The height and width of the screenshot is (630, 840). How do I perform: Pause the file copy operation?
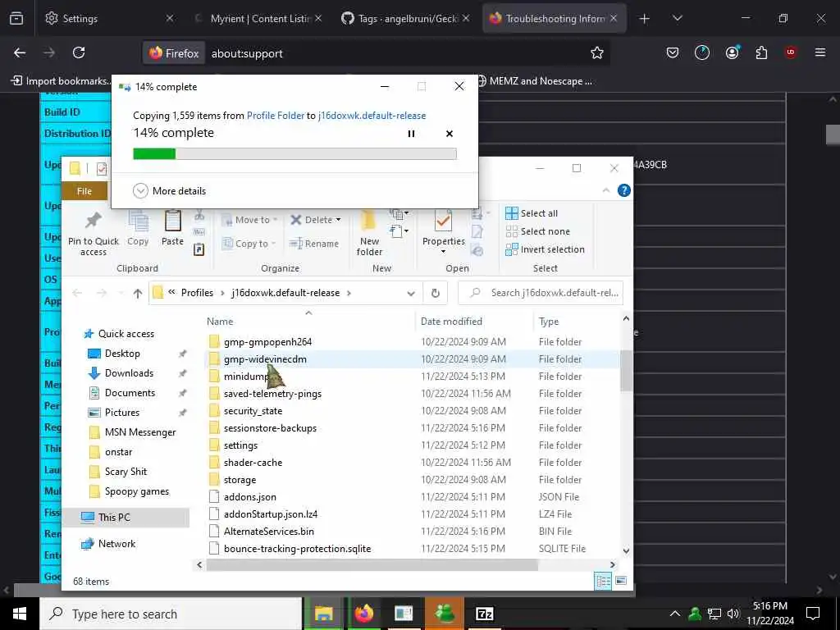412,134
